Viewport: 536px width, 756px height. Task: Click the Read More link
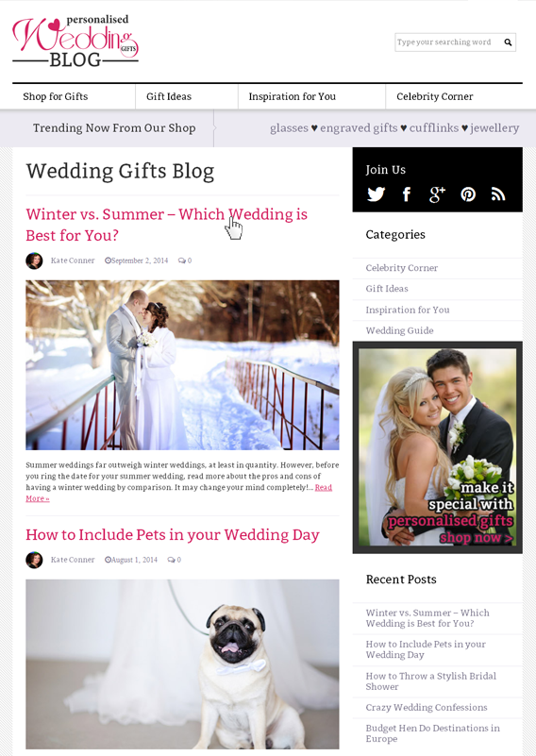pyautogui.click(x=324, y=487)
